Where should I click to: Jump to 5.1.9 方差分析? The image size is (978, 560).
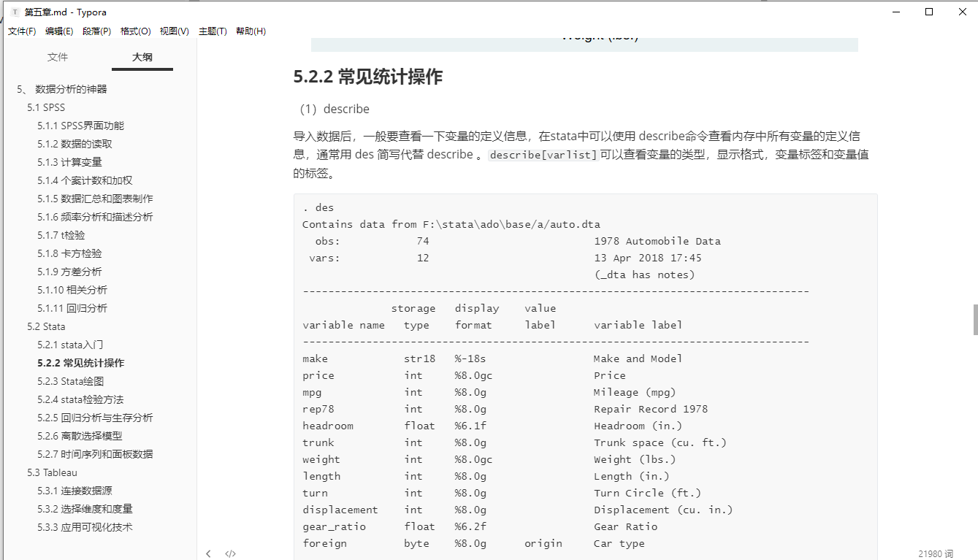70,272
